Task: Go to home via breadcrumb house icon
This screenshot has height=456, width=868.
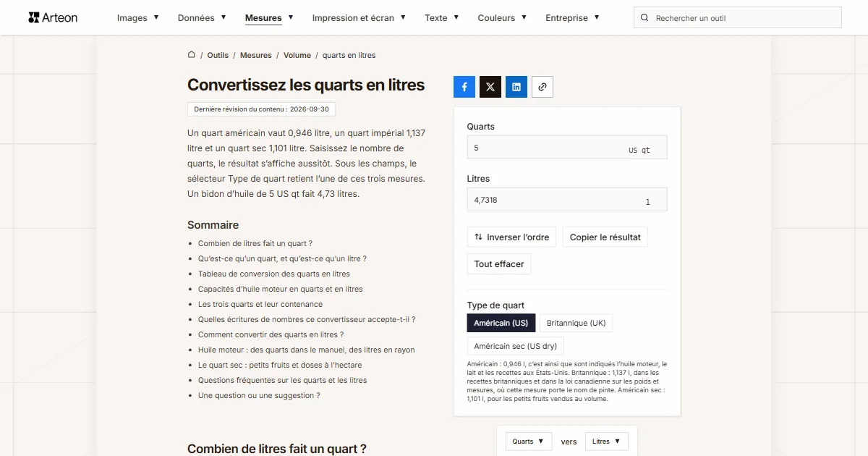Action: coord(192,55)
